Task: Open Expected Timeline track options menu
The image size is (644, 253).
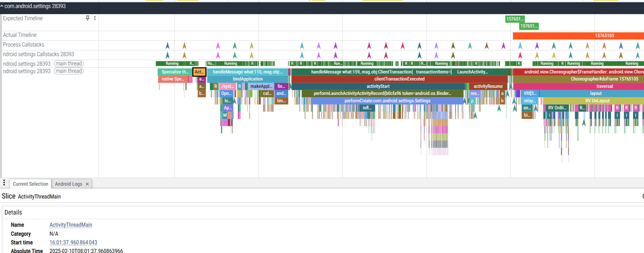Action: (95, 18)
